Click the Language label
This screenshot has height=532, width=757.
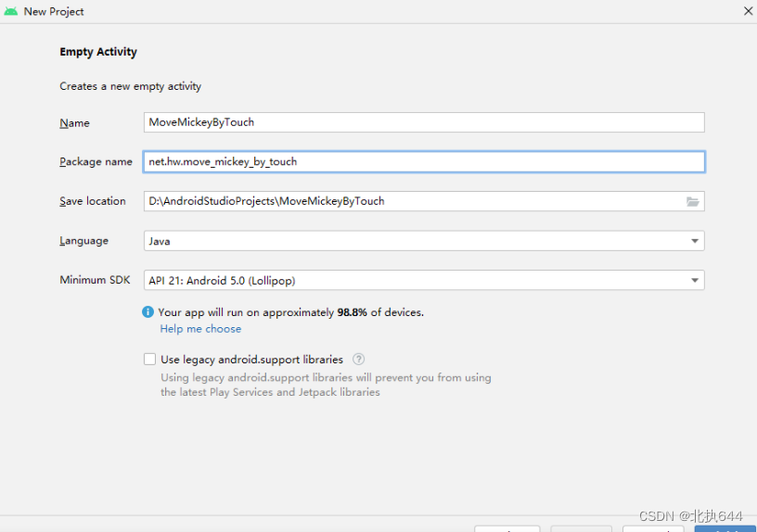pyautogui.click(x=83, y=241)
